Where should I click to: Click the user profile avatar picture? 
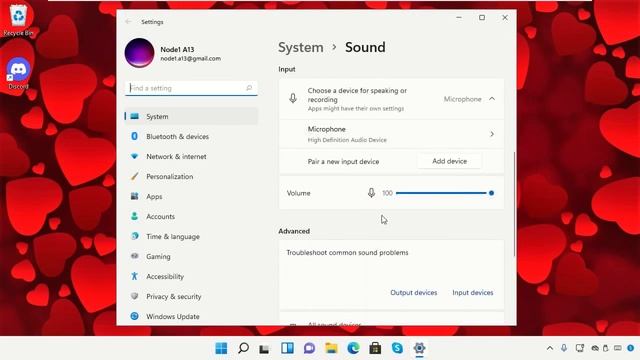coord(140,53)
